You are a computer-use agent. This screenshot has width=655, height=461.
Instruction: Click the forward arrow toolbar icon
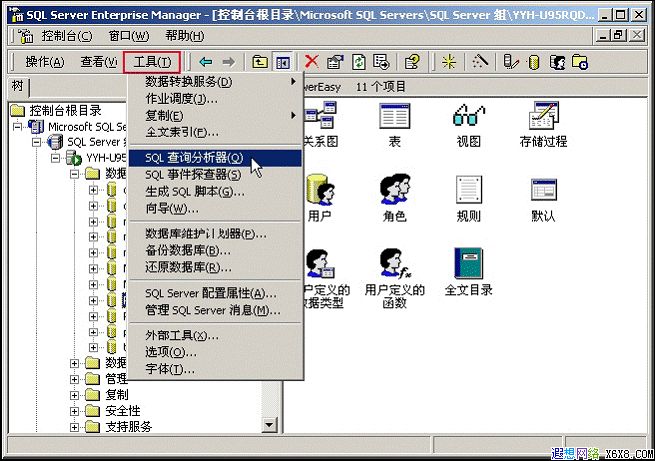pyautogui.click(x=228, y=62)
